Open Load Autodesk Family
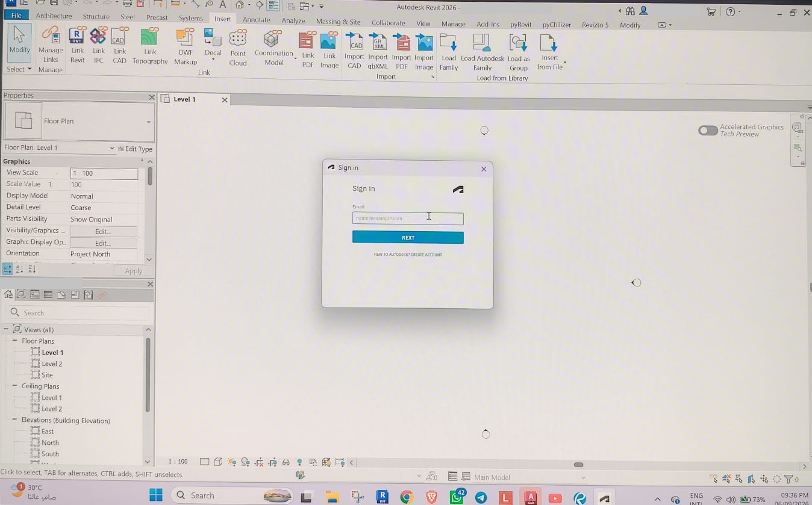This screenshot has width=812, height=505. (483, 51)
